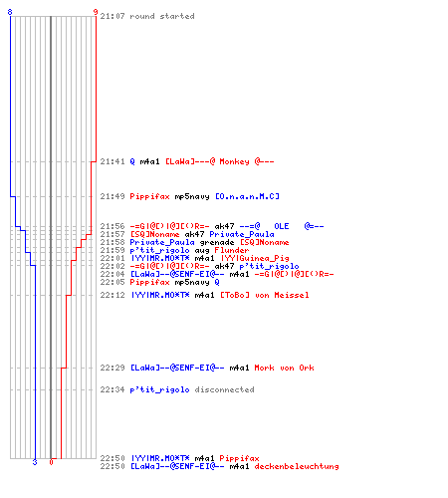
Task: Click Mork von Ork victim name
Action: [x=284, y=368]
